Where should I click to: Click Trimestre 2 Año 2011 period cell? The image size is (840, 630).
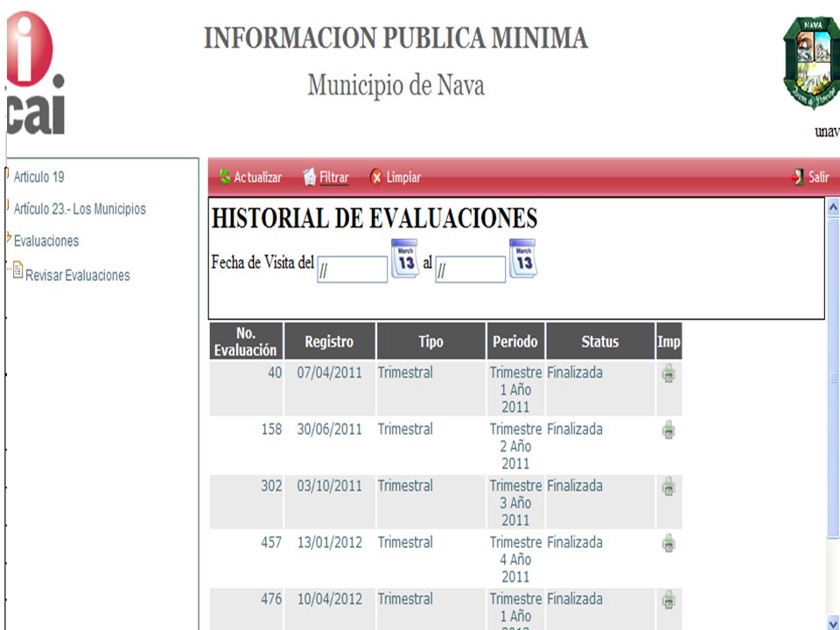point(515,446)
